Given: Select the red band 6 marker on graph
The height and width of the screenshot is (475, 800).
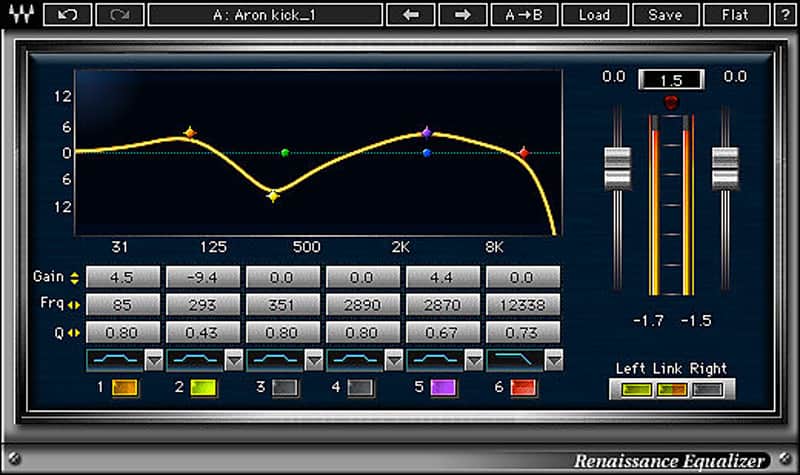Looking at the screenshot, I should pos(523,153).
